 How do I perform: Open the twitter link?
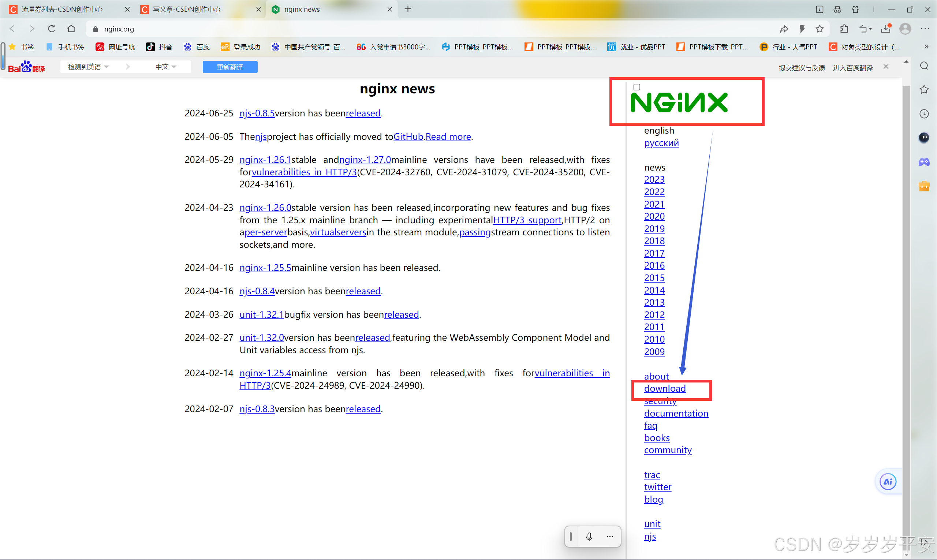click(x=658, y=487)
